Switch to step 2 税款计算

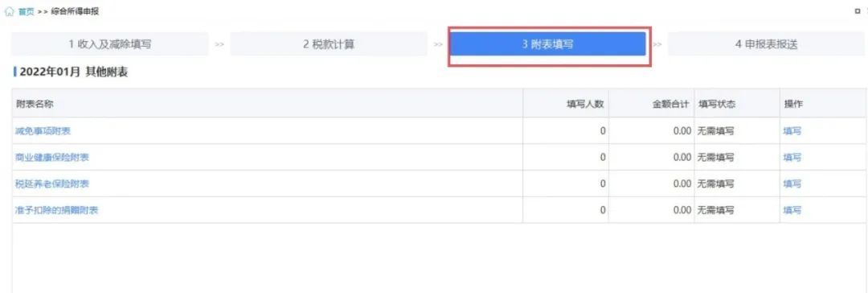(329, 44)
